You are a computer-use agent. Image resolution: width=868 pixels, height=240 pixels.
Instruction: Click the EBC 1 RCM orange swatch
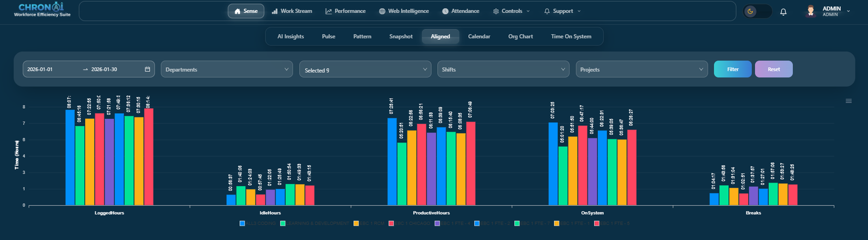pyautogui.click(x=356, y=223)
